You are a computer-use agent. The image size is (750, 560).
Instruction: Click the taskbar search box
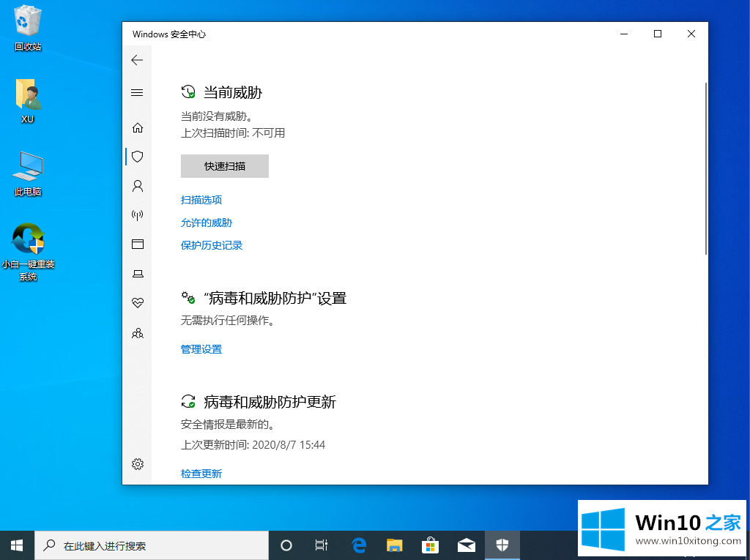pos(152,545)
